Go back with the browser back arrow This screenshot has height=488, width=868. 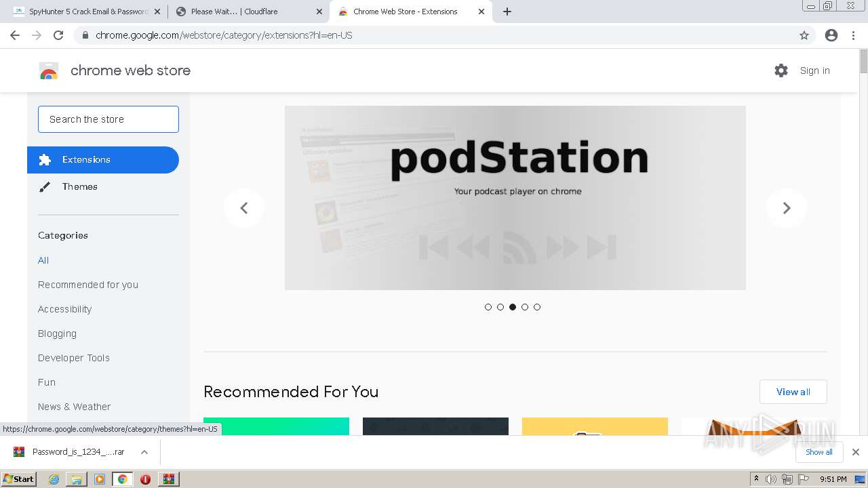tap(15, 35)
